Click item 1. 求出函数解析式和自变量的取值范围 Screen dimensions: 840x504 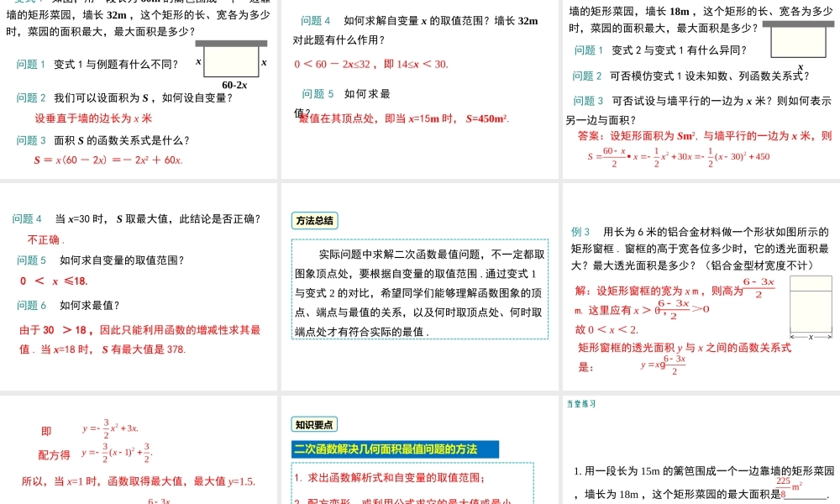pyautogui.click(x=390, y=478)
